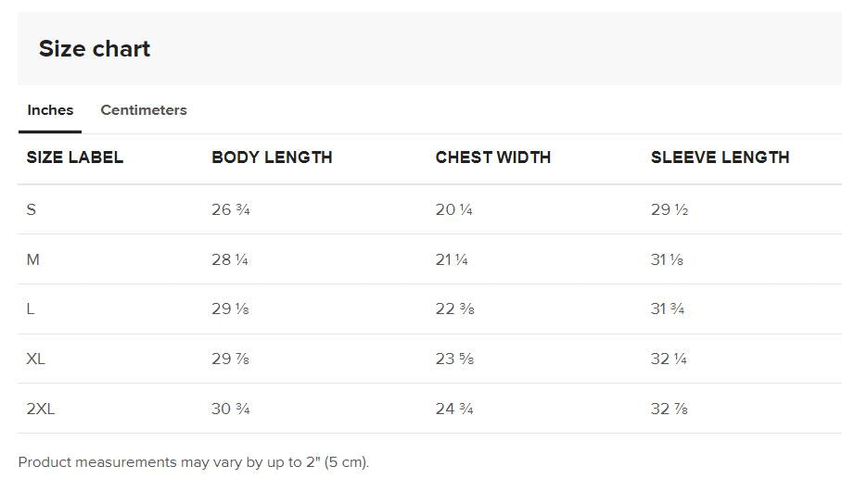
Task: Select the L size row label
Action: 31,309
